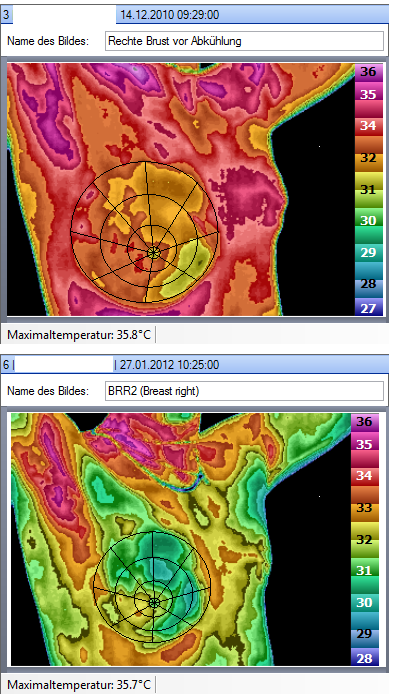Select the 27 swatch in upper color scale

pyautogui.click(x=369, y=308)
